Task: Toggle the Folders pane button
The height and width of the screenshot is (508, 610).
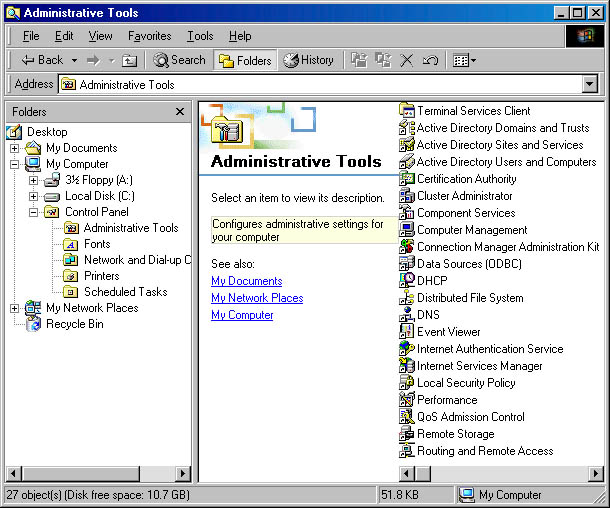Action: click(245, 60)
